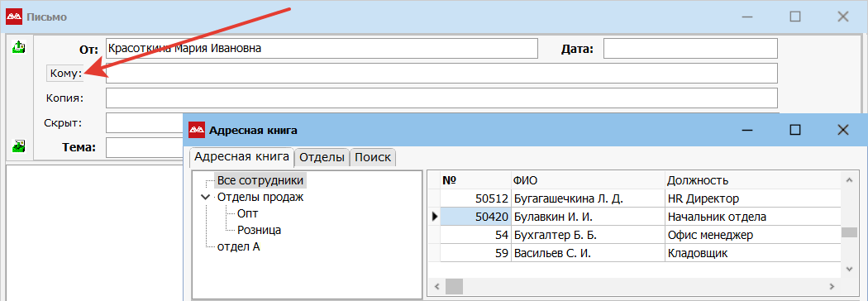Select the Розница department

pyautogui.click(x=259, y=230)
